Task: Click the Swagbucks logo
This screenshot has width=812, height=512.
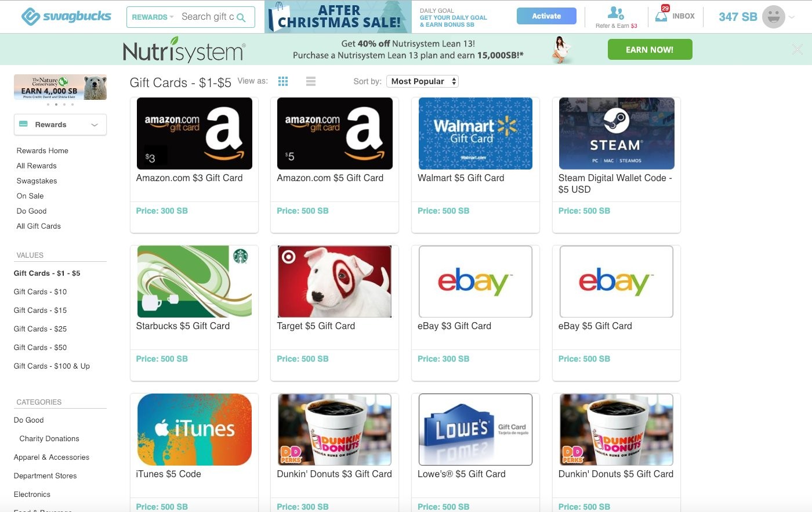Action: pyautogui.click(x=66, y=17)
